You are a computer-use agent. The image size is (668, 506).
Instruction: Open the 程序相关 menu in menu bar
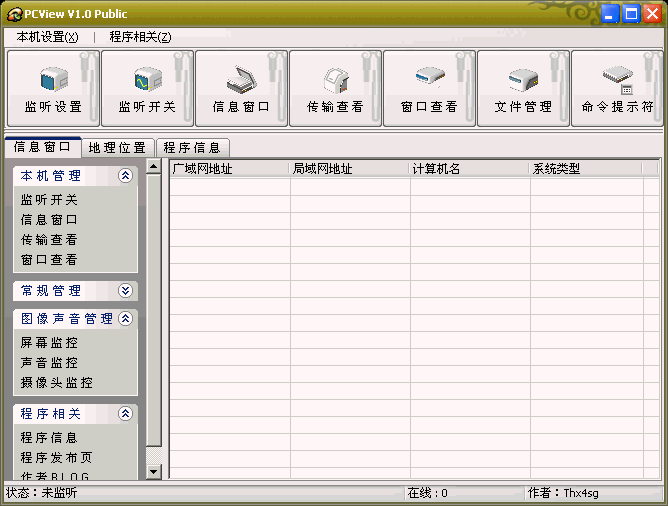click(140, 37)
